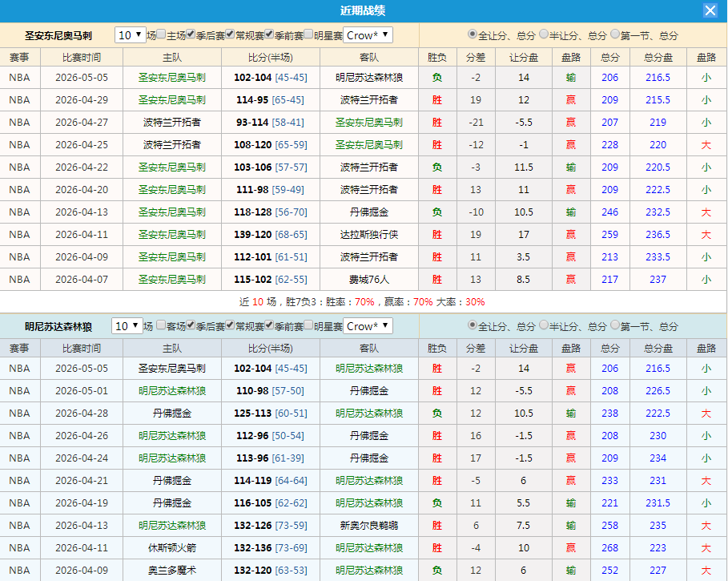
Task: Click 休斯顿火箭 home team name
Action: coord(171,548)
